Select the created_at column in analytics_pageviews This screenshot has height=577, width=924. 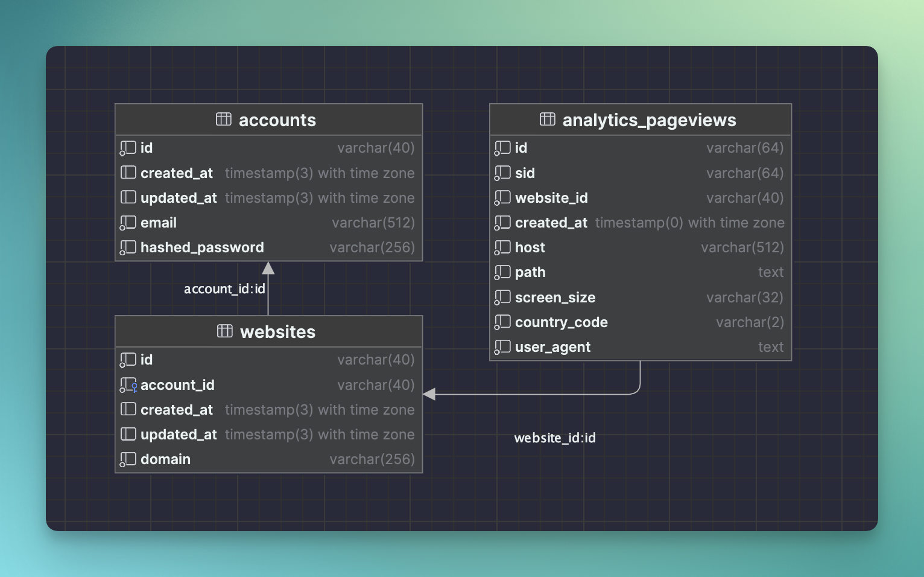coord(551,223)
